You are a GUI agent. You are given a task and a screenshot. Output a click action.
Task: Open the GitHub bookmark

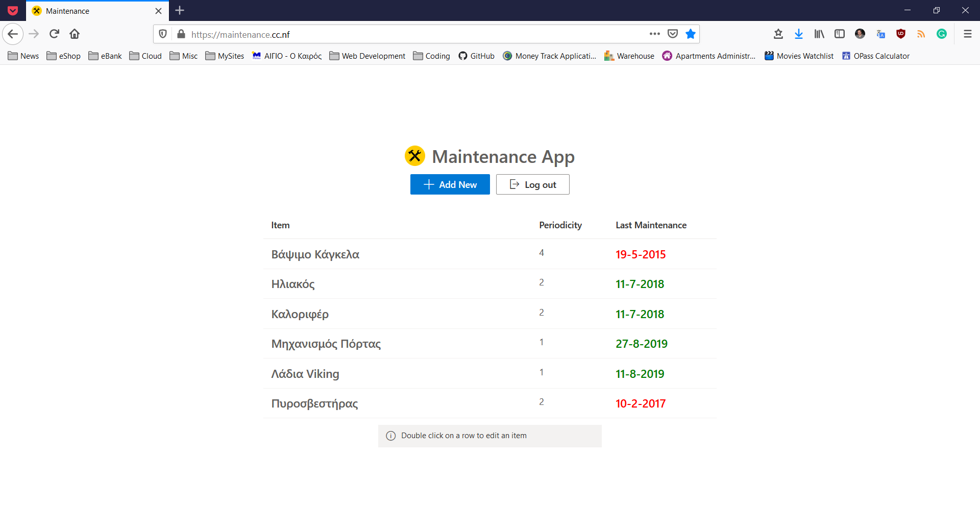pyautogui.click(x=476, y=56)
